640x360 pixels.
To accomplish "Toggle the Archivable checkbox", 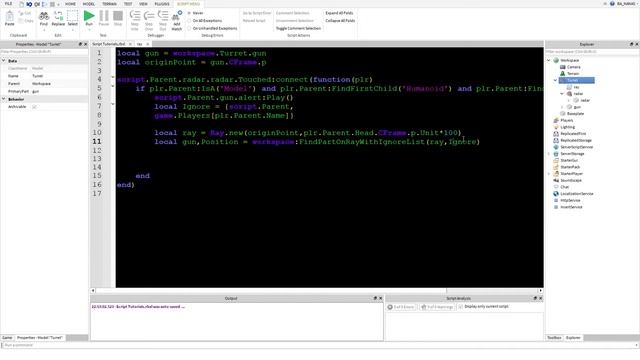I will click(34, 107).
